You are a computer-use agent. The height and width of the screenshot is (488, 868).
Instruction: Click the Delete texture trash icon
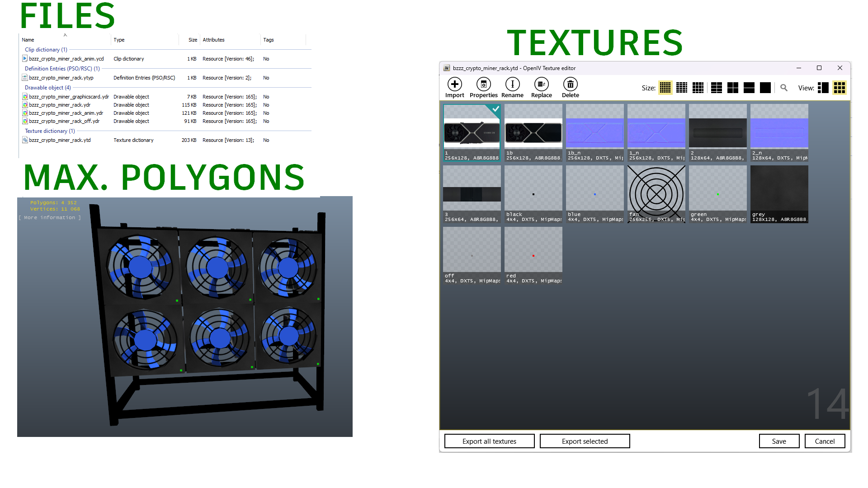tap(570, 84)
